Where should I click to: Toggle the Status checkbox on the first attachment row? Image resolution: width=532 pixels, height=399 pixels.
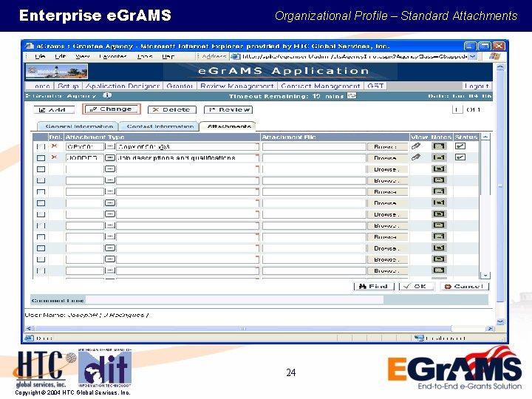pyautogui.click(x=460, y=146)
